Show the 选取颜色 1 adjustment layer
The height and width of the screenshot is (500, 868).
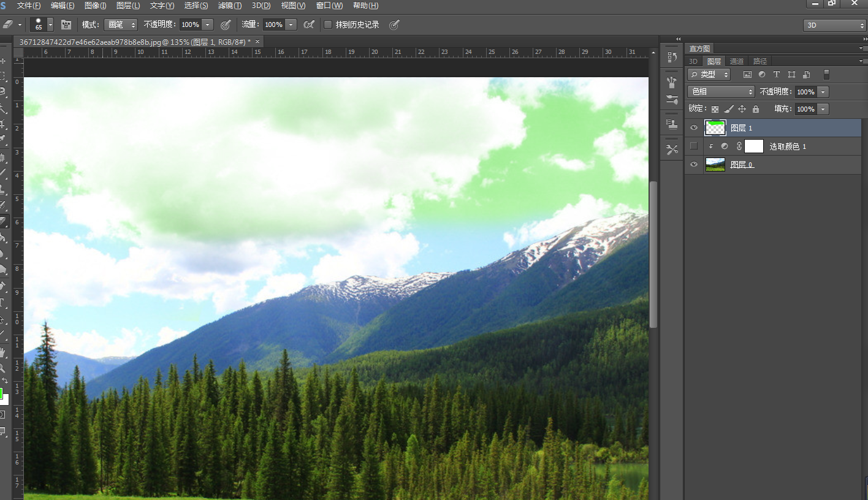pos(694,146)
